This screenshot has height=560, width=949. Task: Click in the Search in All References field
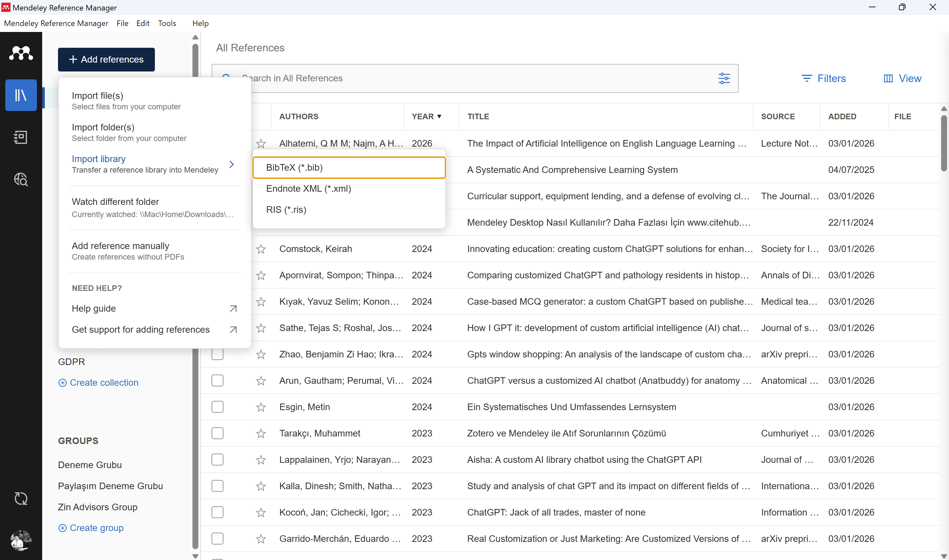[475, 78]
